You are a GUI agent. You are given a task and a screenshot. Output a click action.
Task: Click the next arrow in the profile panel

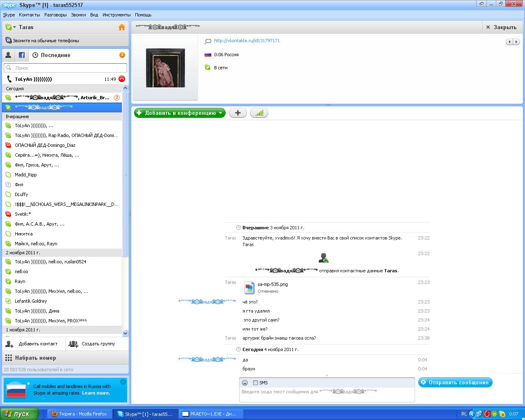pos(516,41)
